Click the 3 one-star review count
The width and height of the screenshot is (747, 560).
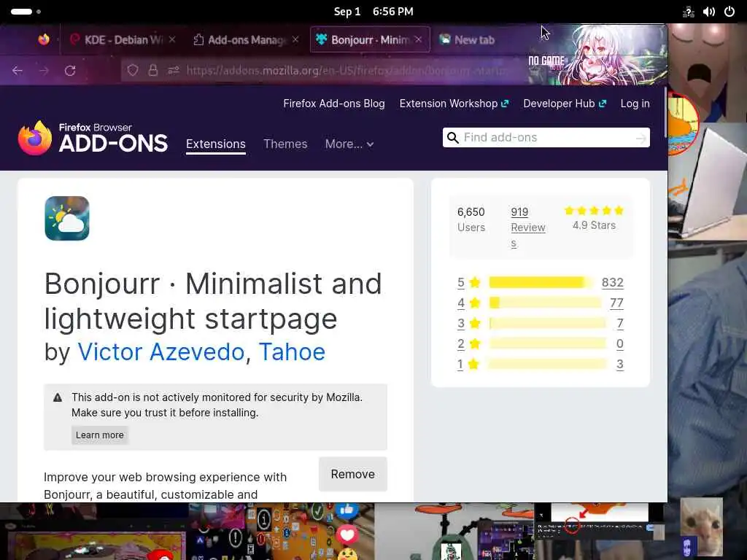[620, 365]
